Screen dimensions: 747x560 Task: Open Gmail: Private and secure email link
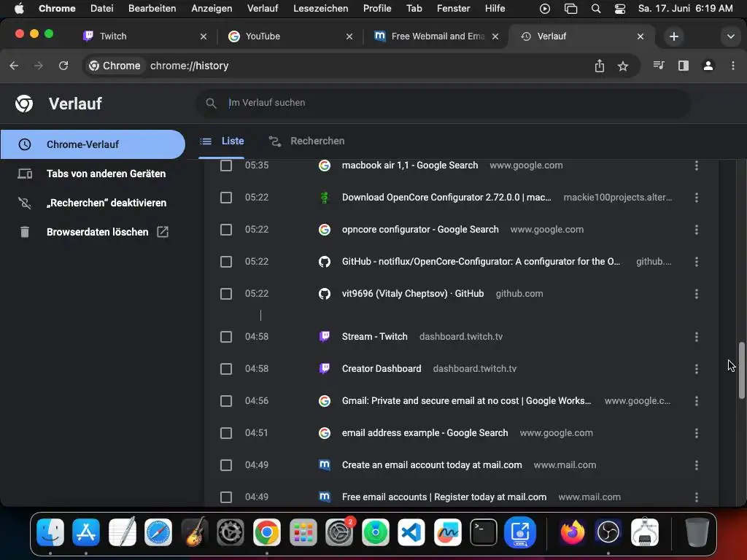point(466,401)
